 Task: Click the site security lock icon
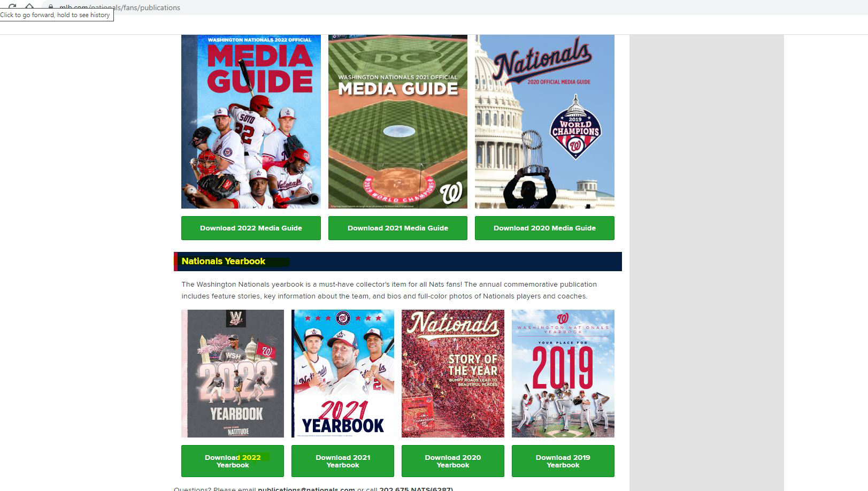pyautogui.click(x=51, y=7)
